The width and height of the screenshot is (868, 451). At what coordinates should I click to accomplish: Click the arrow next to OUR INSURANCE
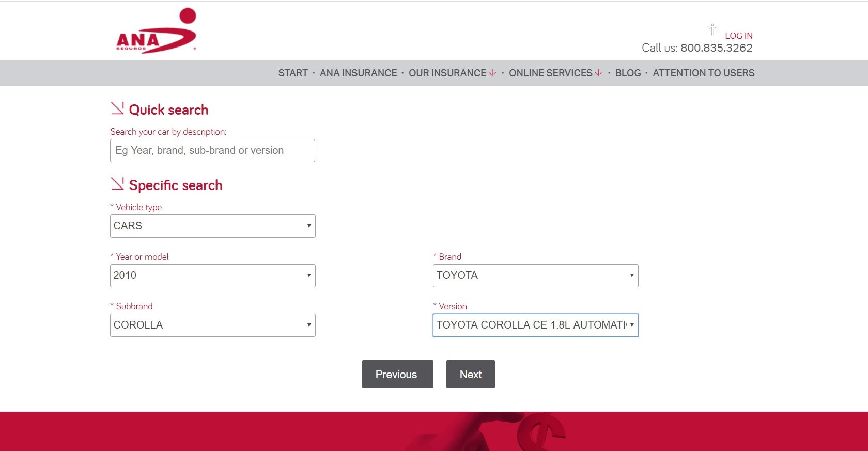pos(492,73)
